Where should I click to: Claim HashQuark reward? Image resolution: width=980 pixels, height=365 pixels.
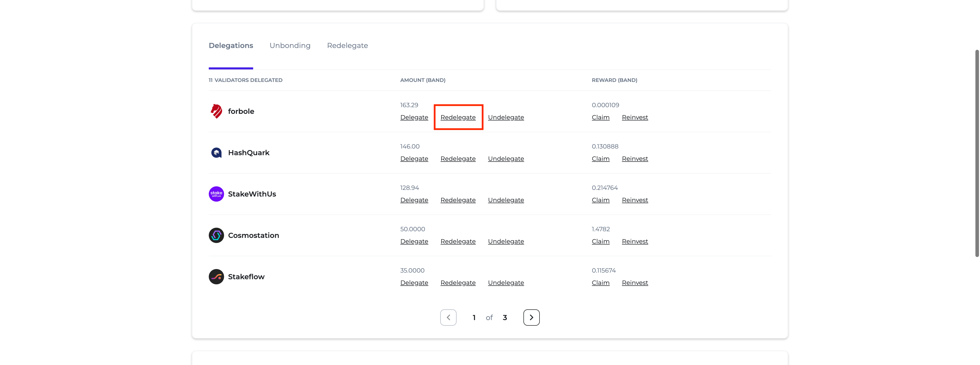(x=601, y=159)
